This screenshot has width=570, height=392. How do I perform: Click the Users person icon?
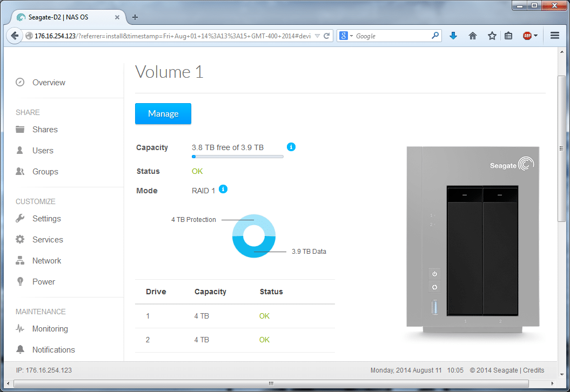point(20,151)
